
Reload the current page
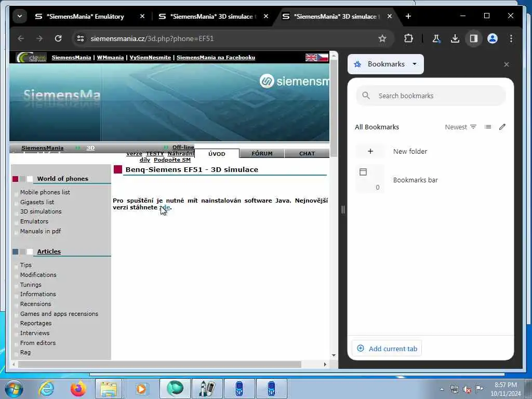tap(58, 38)
